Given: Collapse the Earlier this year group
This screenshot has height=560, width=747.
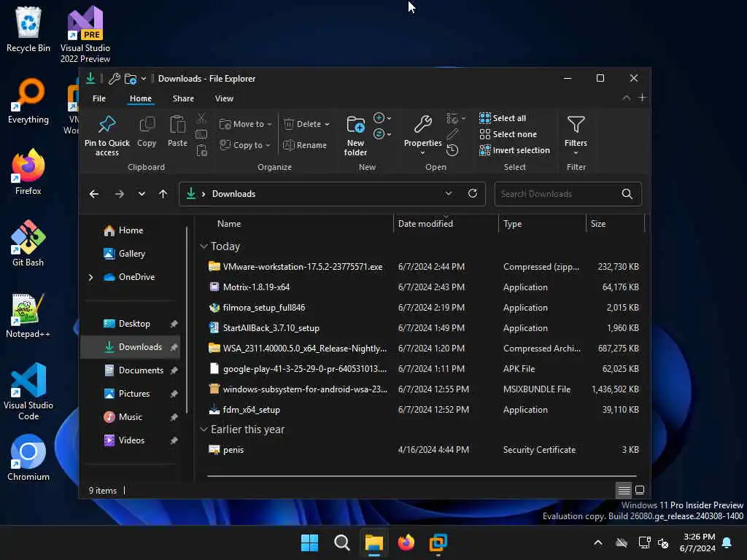Looking at the screenshot, I should click(204, 429).
